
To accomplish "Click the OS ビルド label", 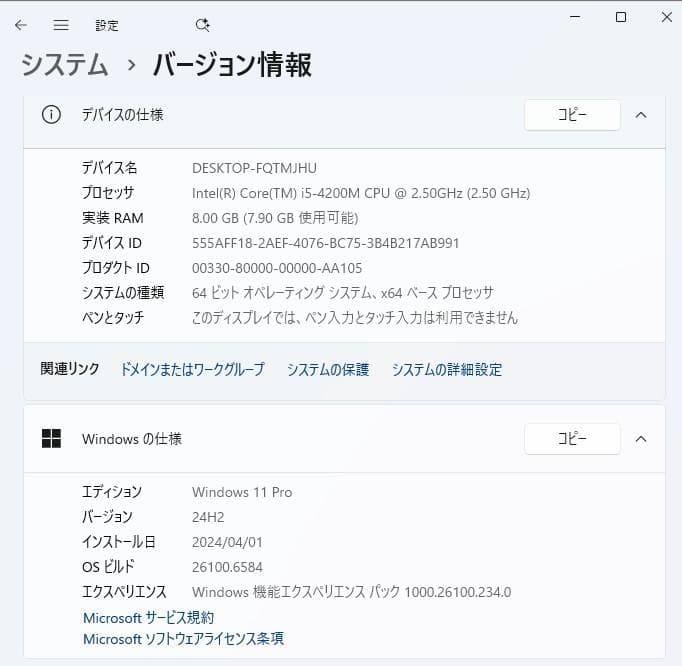I will [x=108, y=567].
